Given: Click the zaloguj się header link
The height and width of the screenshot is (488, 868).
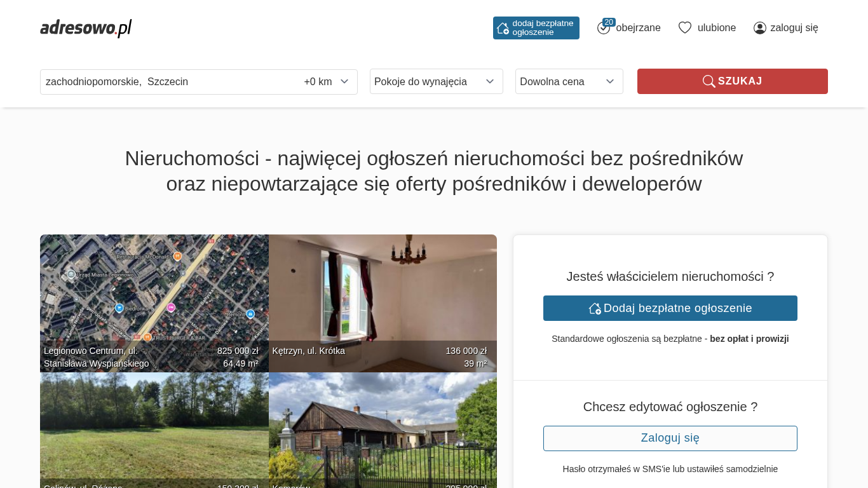Looking at the screenshot, I should tap(794, 28).
